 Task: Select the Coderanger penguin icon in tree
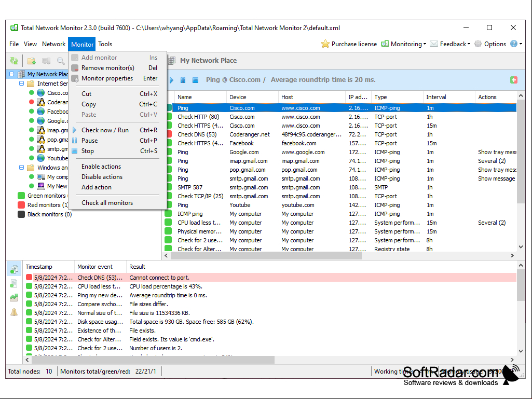tap(40, 102)
